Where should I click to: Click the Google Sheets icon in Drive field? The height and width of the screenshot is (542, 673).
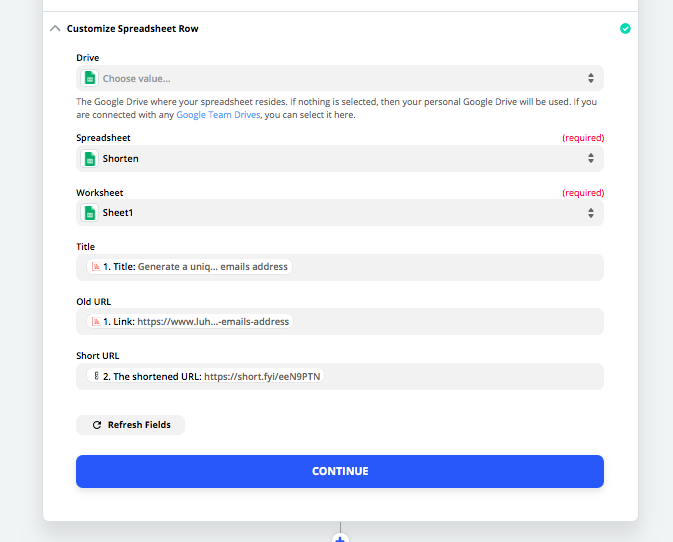pos(90,78)
